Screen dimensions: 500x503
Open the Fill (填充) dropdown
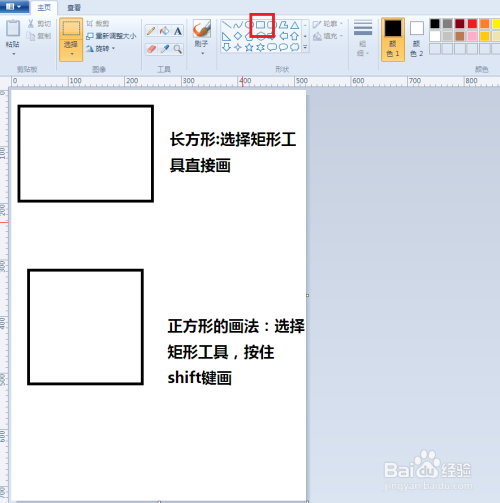328,36
